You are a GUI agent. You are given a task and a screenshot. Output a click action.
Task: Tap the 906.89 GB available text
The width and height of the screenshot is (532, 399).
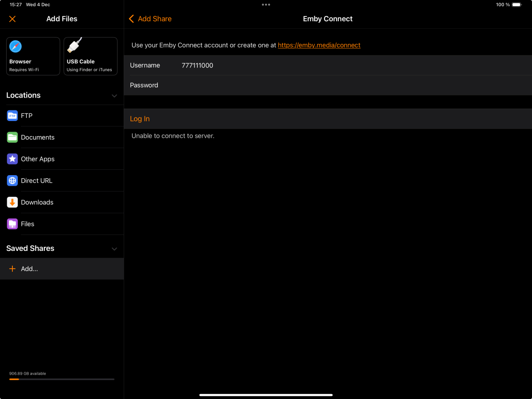27,373
